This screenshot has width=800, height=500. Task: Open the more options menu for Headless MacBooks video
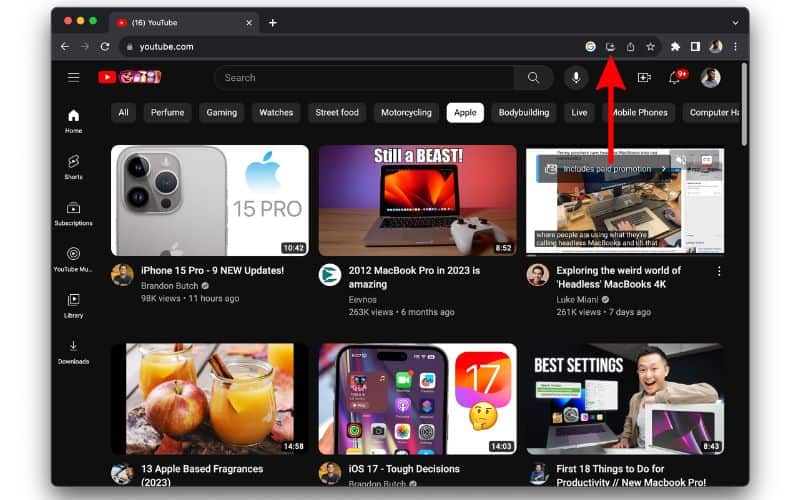(x=718, y=271)
